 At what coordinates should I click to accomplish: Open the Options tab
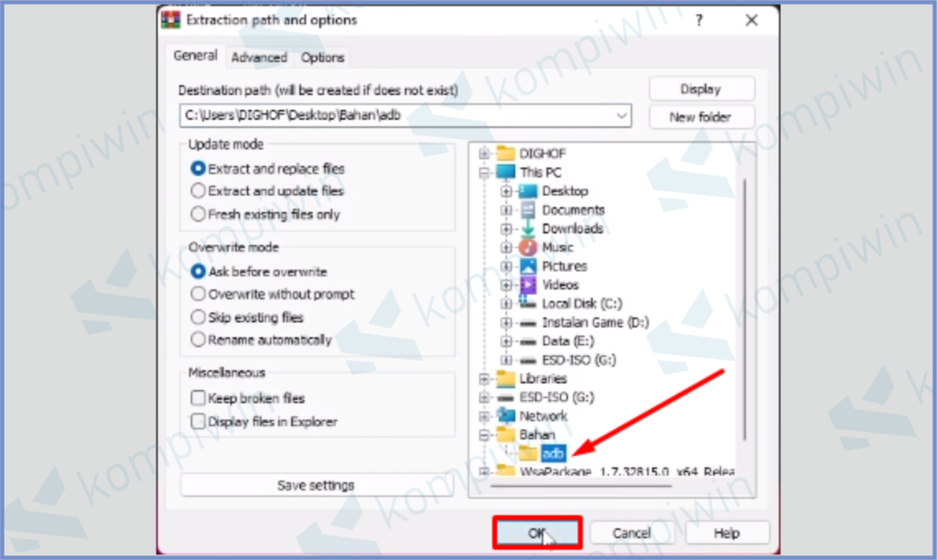(x=323, y=58)
